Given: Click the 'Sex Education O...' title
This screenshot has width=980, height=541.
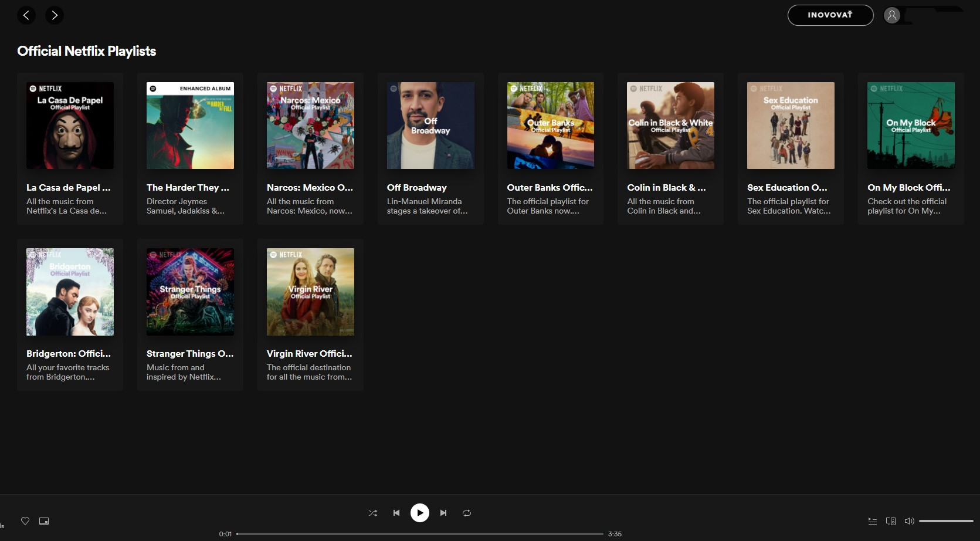Looking at the screenshot, I should tap(788, 188).
